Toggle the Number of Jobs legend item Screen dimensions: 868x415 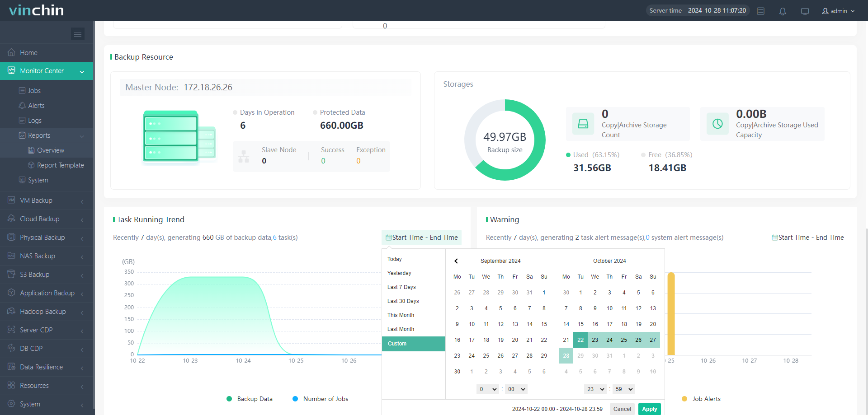(x=320, y=399)
